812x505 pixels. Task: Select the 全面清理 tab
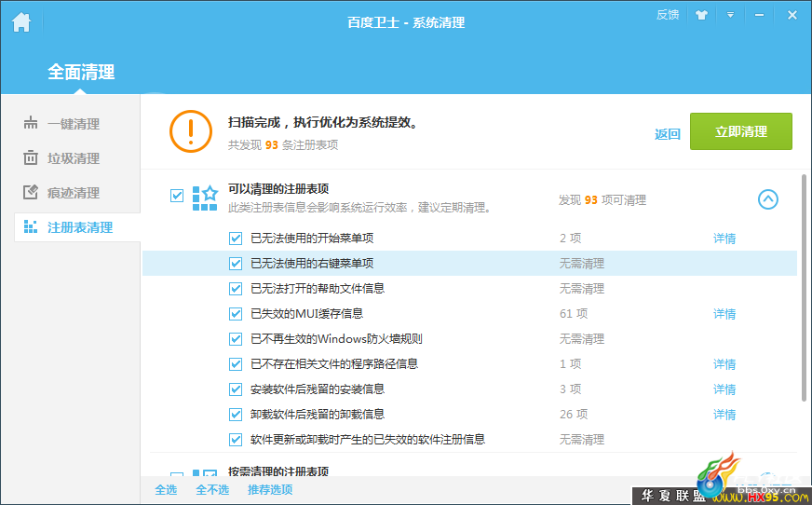tap(81, 72)
